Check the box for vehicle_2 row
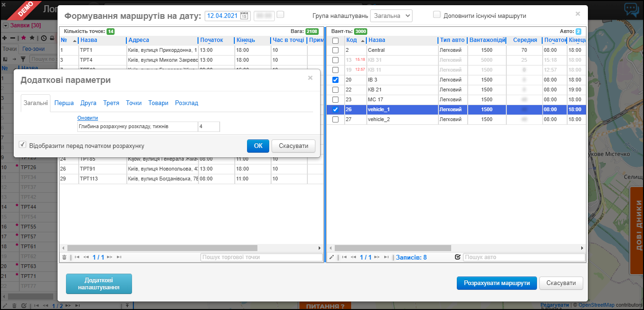 (x=335, y=120)
